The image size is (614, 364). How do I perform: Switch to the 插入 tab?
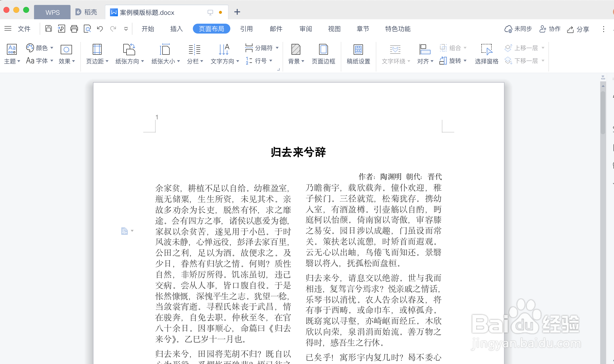click(176, 29)
